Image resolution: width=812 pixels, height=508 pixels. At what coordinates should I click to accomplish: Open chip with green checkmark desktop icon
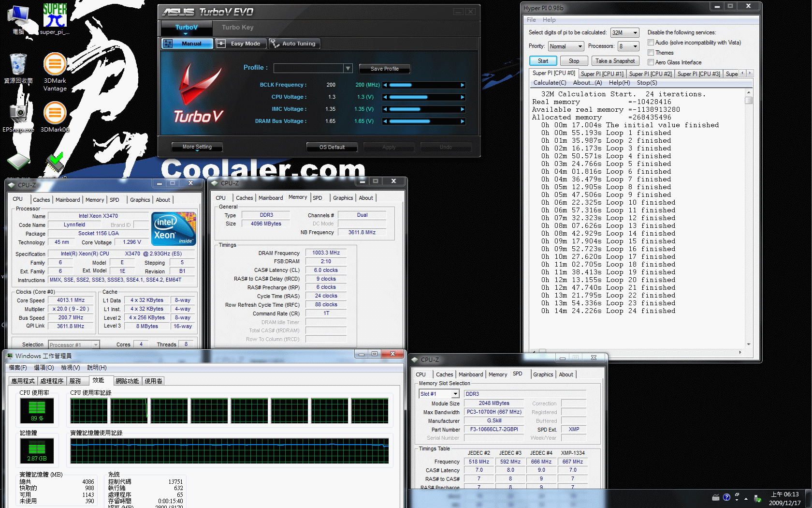pyautogui.click(x=55, y=163)
